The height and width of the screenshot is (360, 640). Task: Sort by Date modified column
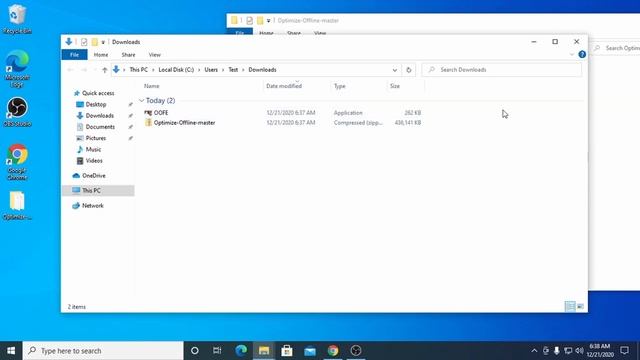coord(284,86)
